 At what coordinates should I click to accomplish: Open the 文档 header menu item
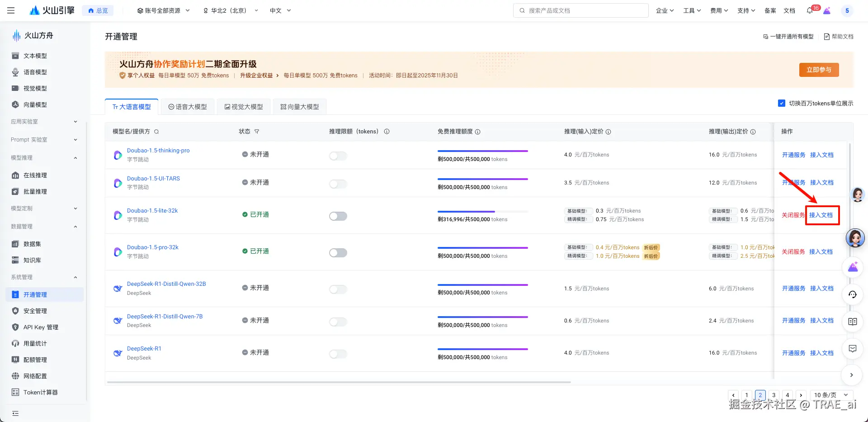point(789,10)
